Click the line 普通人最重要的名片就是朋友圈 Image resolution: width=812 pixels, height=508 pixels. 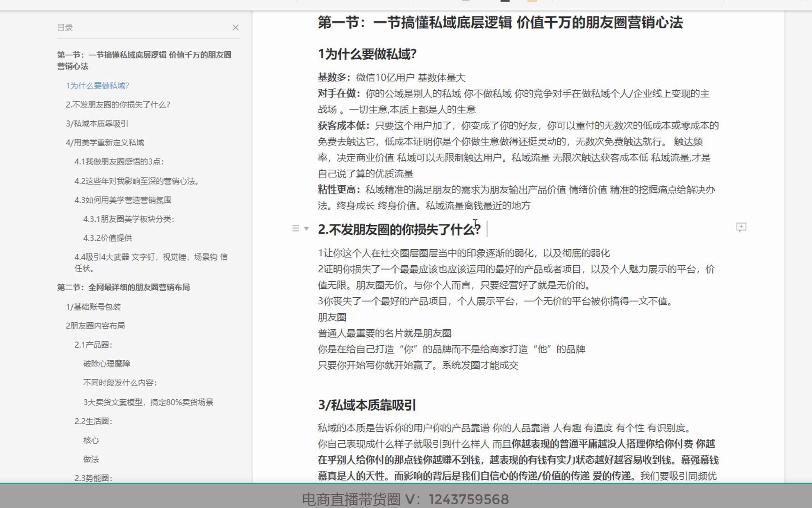coord(384,333)
